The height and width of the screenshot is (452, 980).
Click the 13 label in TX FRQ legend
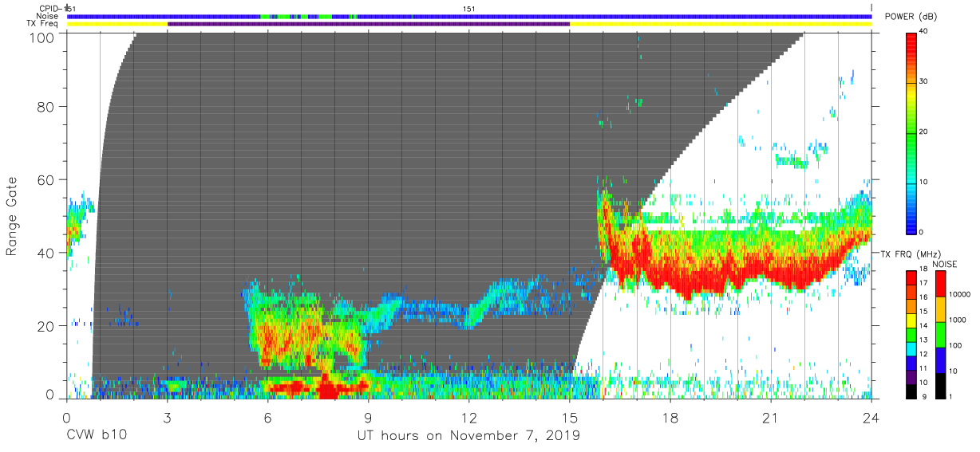923,340
